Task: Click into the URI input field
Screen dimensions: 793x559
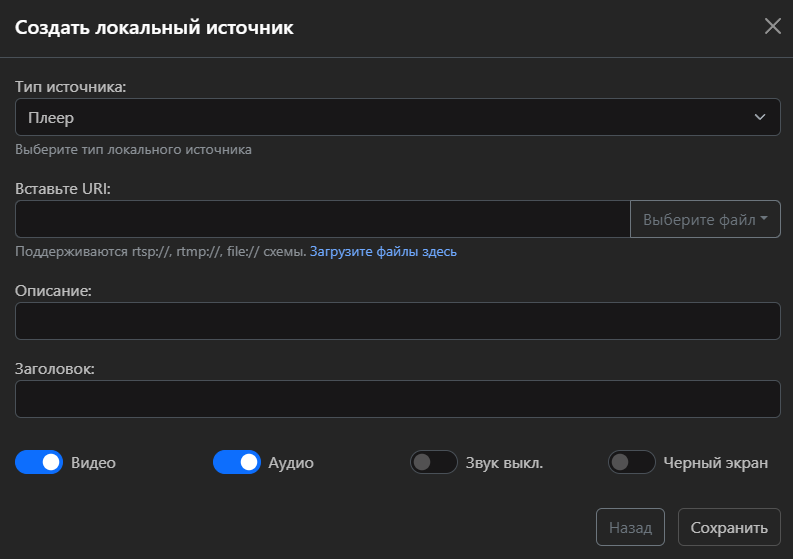Action: tap(322, 219)
